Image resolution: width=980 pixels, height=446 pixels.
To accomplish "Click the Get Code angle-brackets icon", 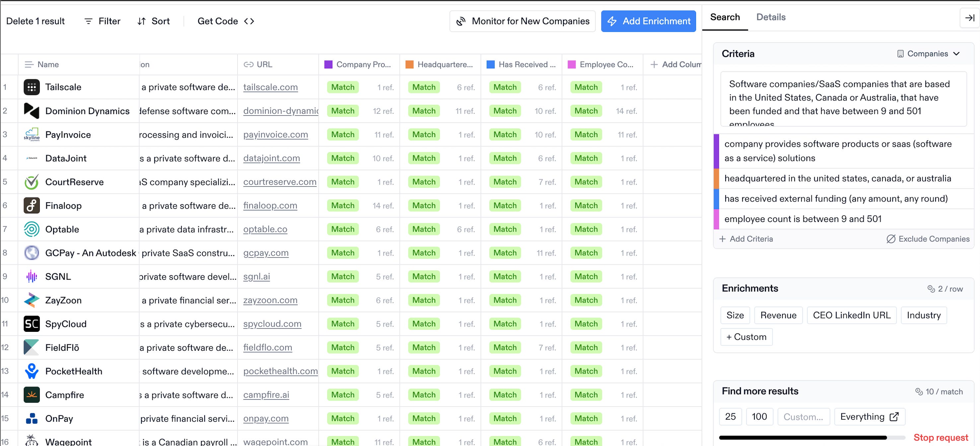I will click(x=249, y=21).
